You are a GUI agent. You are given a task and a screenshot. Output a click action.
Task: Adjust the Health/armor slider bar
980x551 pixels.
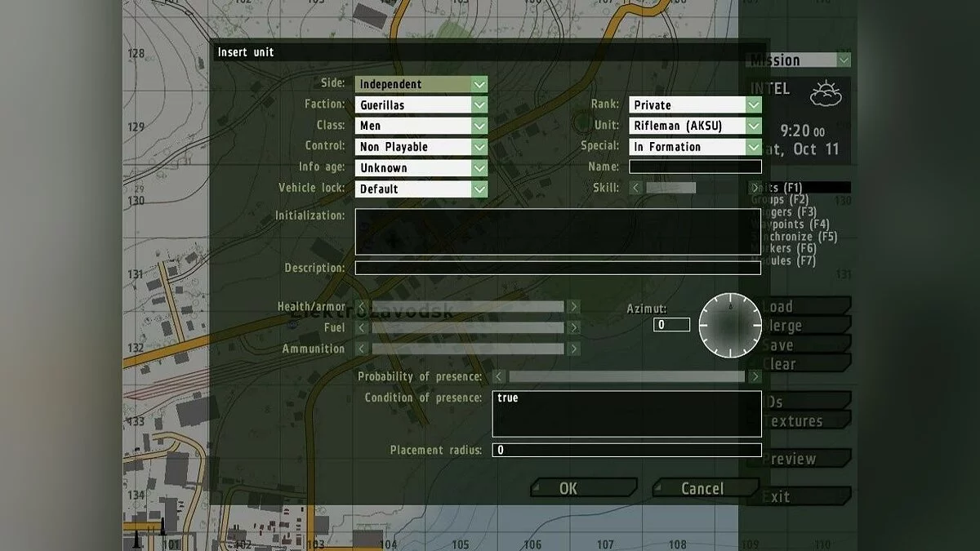[x=468, y=307]
